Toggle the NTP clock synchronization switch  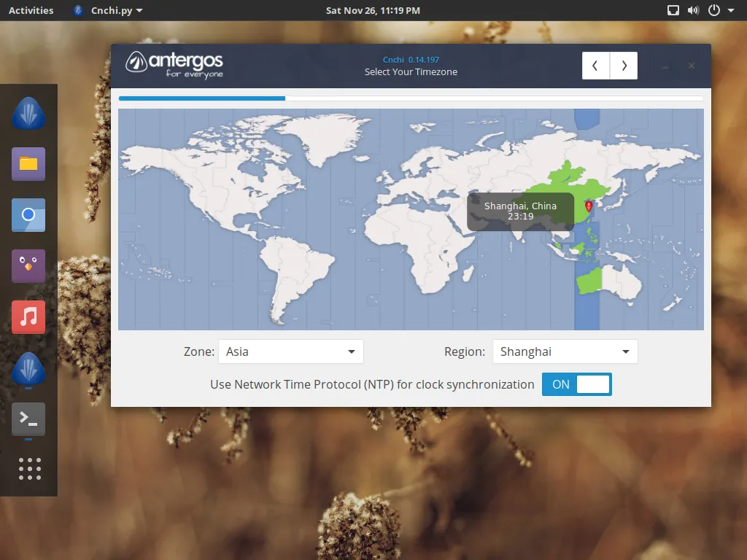point(577,384)
